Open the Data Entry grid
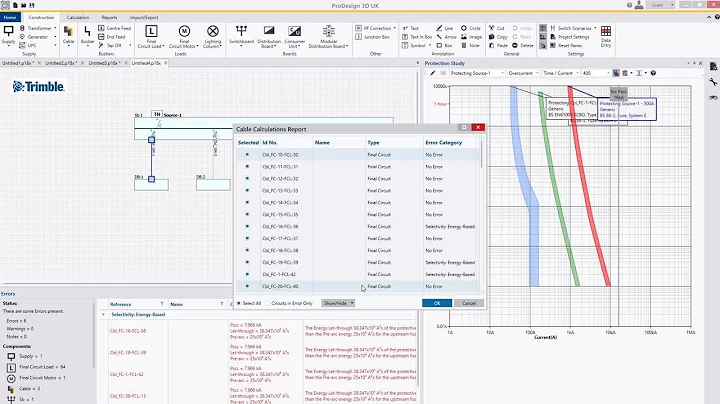The width and height of the screenshot is (720, 404). 606,36
